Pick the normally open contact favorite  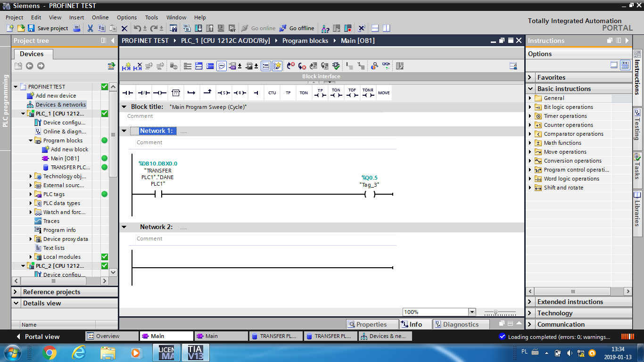128,93
